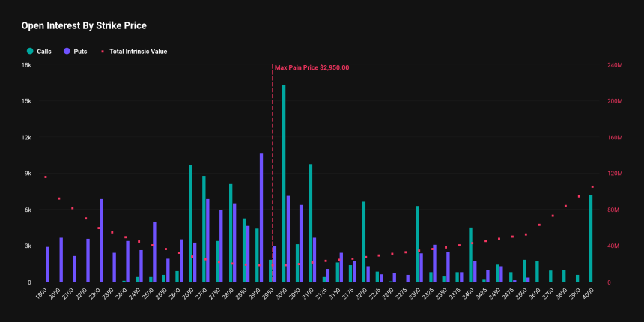The height and width of the screenshot is (322, 644).
Task: Select the Calls bar at strike 3100
Action: click(x=310, y=223)
